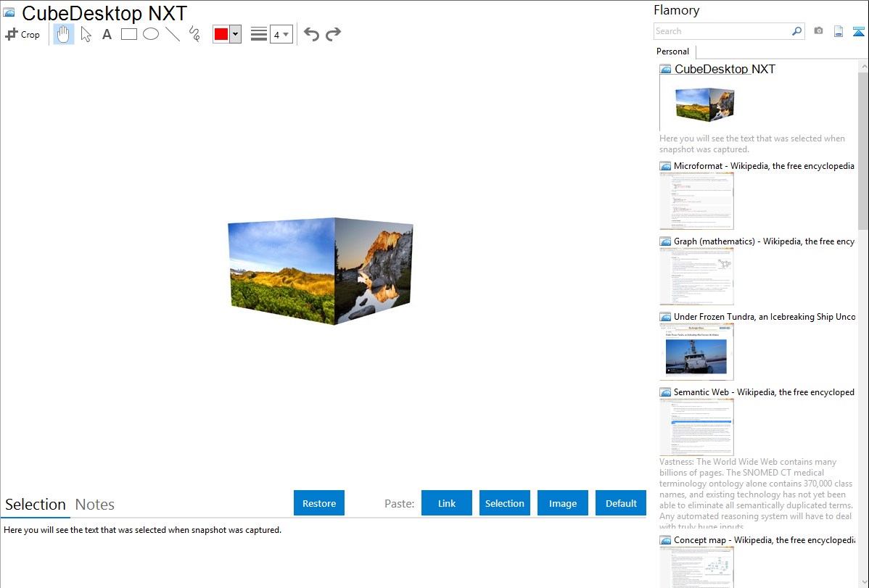Viewport: 869px width, 588px height.
Task: Open the Under Frozen Tundra snapshot title
Action: (765, 317)
